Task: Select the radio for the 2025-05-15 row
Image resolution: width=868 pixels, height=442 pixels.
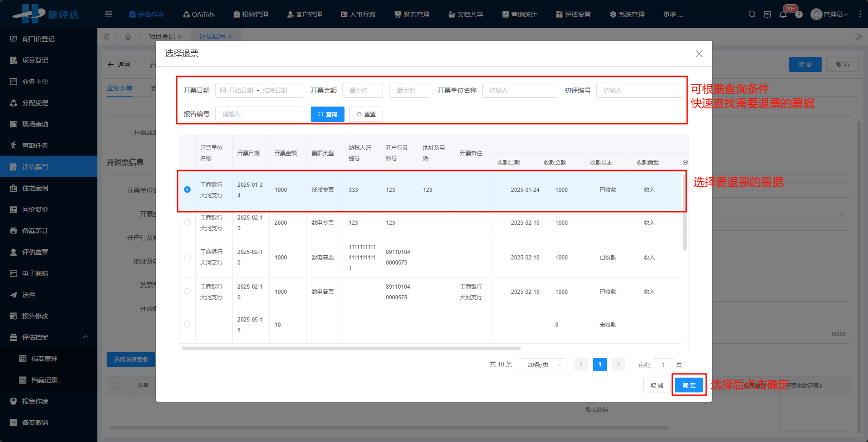Action: pos(187,324)
